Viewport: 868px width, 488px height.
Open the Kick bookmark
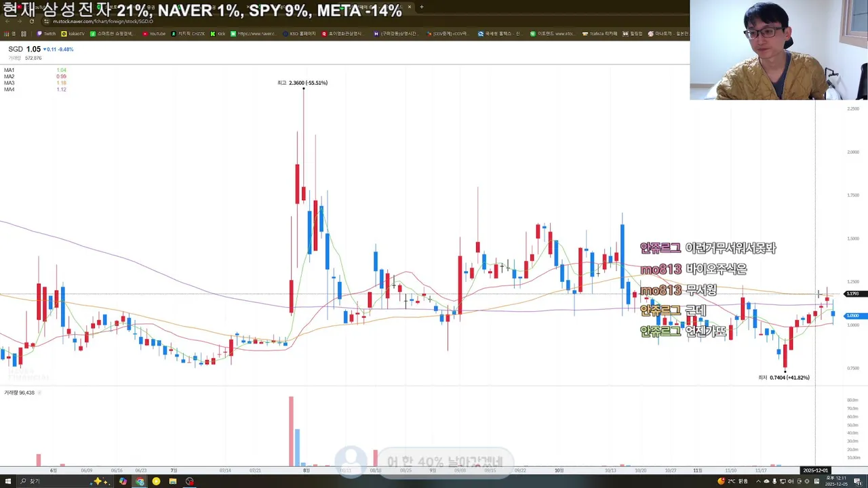coord(218,33)
